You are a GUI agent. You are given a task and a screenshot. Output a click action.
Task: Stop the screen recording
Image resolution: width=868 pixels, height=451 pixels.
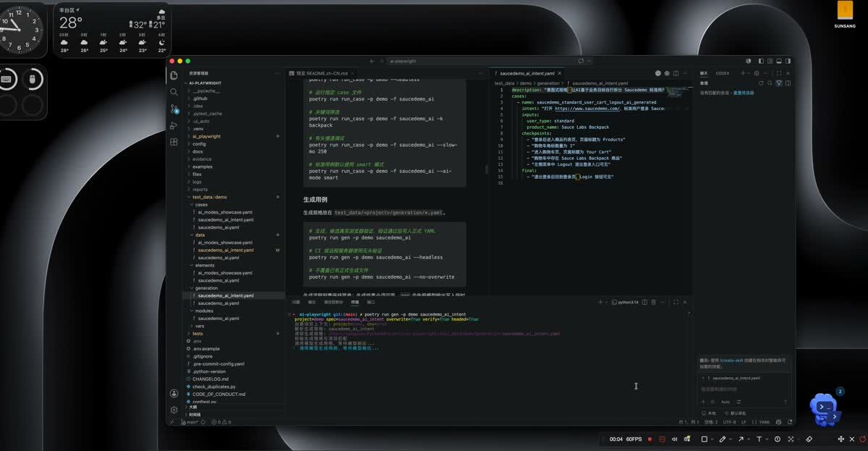650,439
